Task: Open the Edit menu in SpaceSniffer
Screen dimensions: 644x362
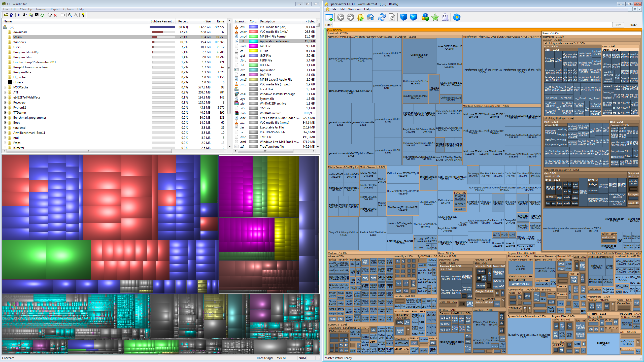Action: [x=342, y=9]
